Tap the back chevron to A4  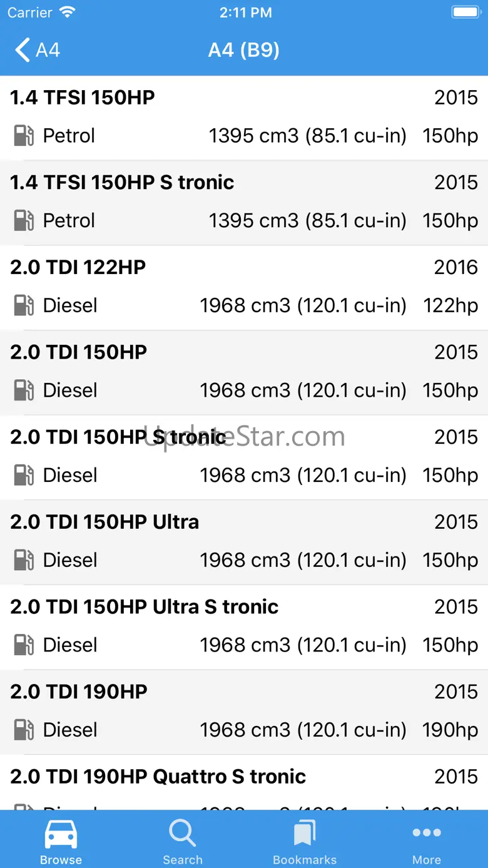click(x=23, y=50)
